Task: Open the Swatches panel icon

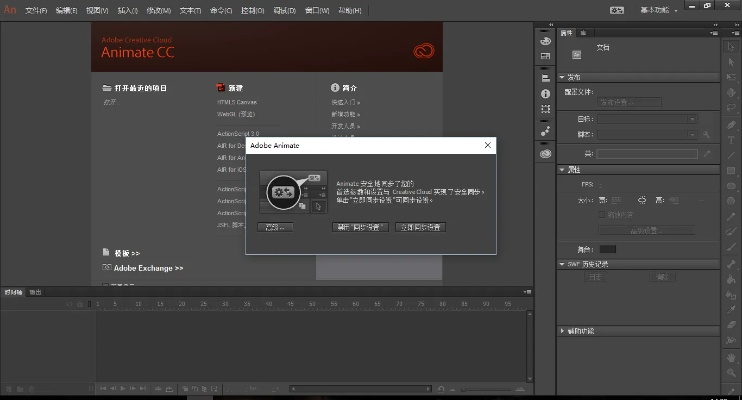Action: pyautogui.click(x=545, y=56)
